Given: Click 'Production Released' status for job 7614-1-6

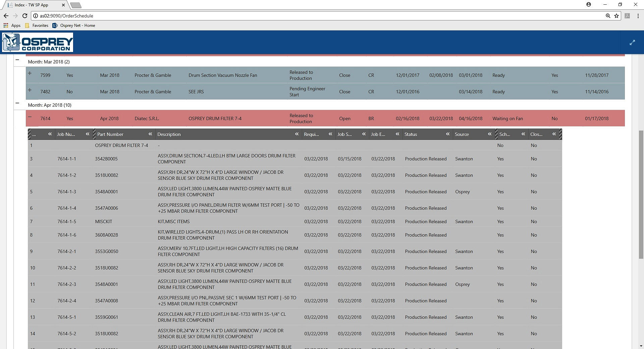Looking at the screenshot, I should coord(426,235).
